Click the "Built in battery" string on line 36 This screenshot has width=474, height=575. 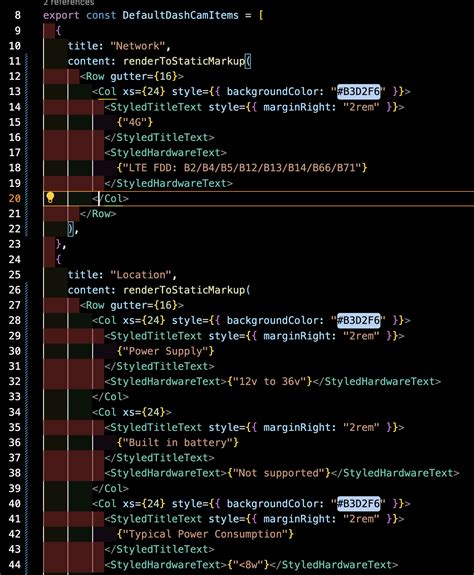pyautogui.click(x=178, y=442)
